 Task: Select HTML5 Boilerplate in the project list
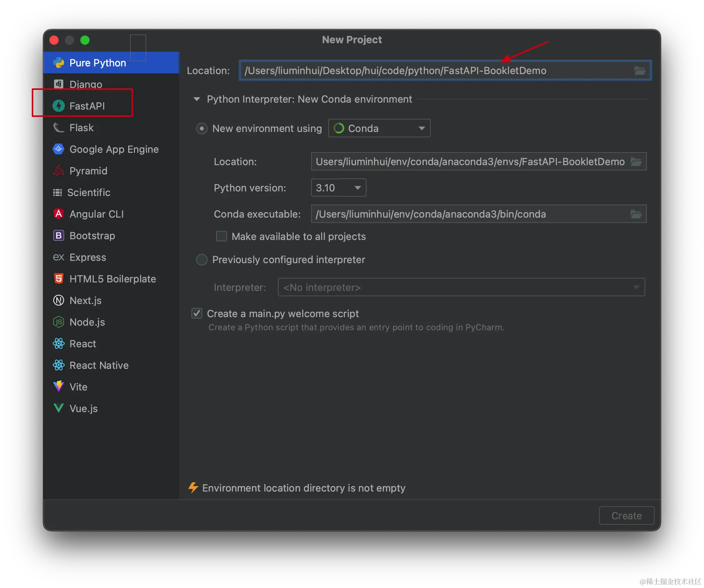pyautogui.click(x=112, y=279)
